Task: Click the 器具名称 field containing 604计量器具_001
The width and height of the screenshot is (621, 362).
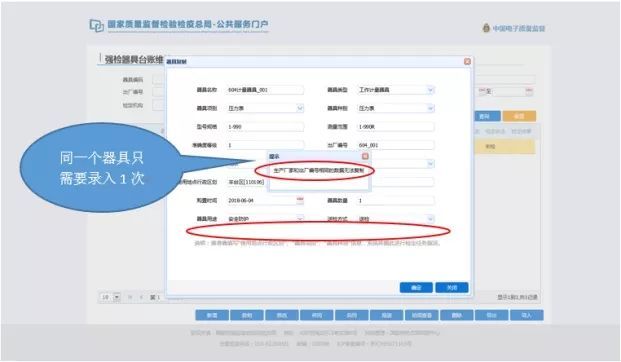Action: click(x=265, y=90)
